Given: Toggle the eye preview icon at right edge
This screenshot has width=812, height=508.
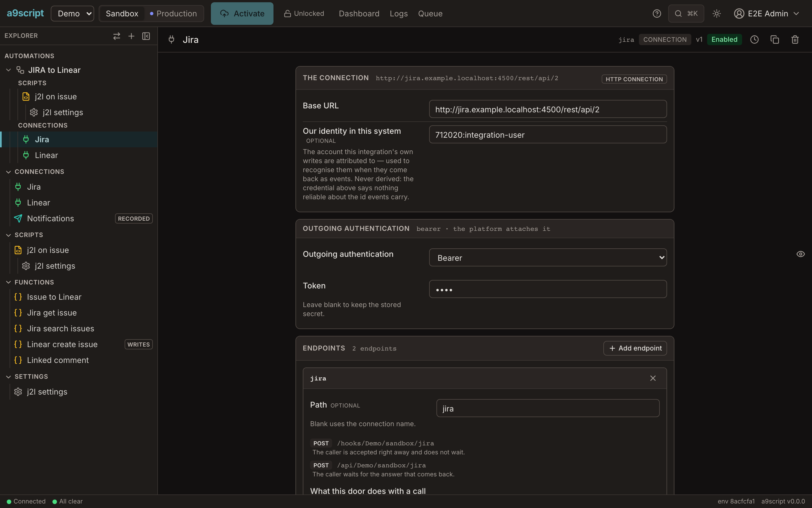Looking at the screenshot, I should point(801,254).
